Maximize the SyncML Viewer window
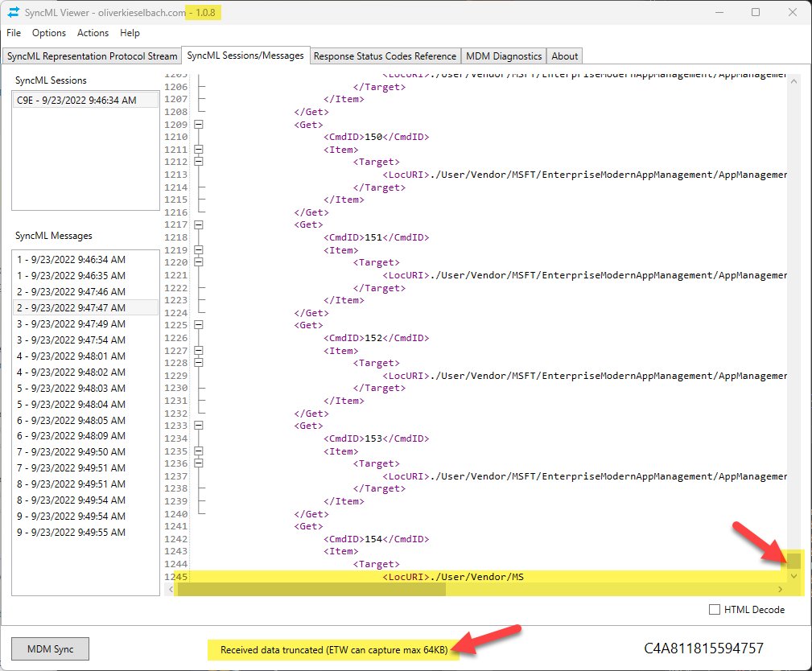Screen dimensions: 812x671 tap(756, 12)
